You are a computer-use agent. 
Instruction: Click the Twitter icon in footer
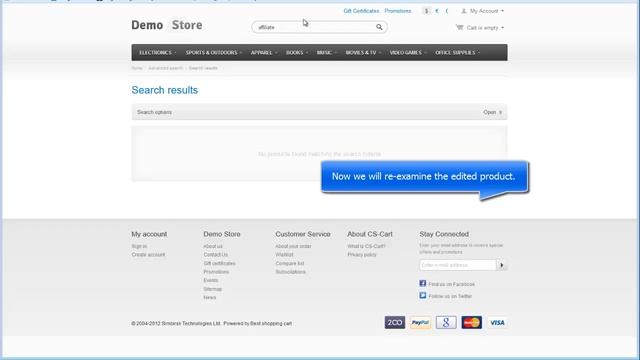(x=422, y=295)
